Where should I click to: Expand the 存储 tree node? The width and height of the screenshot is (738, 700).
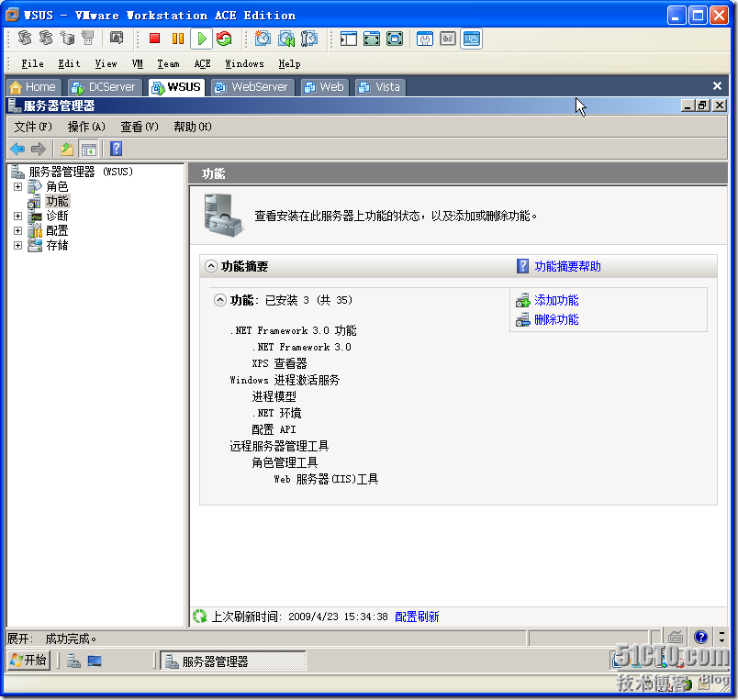(17, 245)
